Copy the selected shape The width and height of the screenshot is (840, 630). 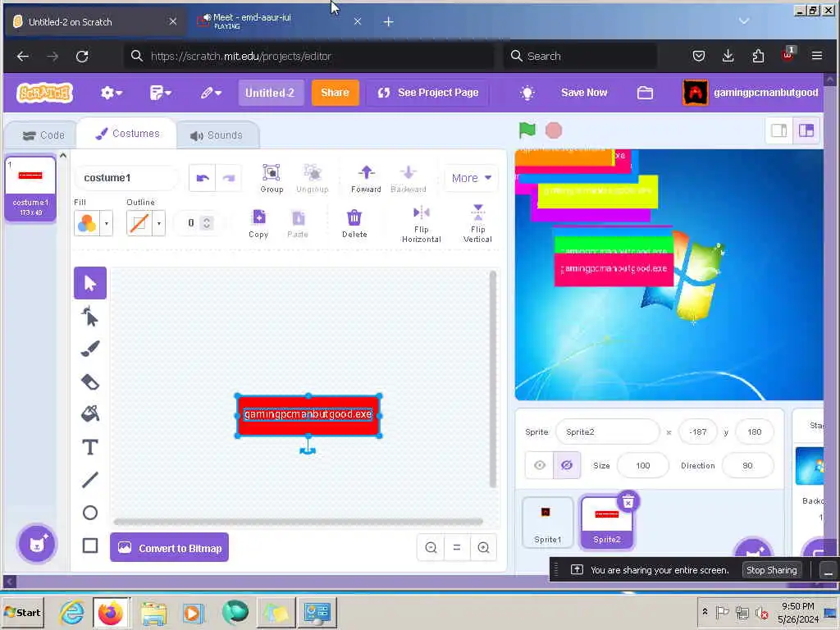coord(258,223)
